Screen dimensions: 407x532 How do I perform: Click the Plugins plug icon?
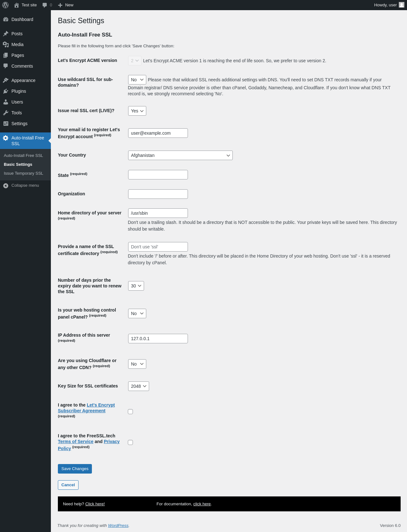[6, 91]
